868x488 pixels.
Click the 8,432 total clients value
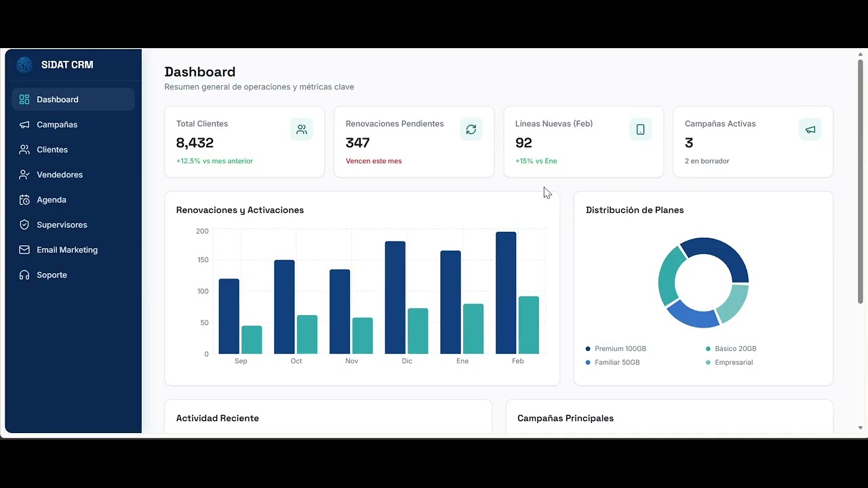pos(195,143)
